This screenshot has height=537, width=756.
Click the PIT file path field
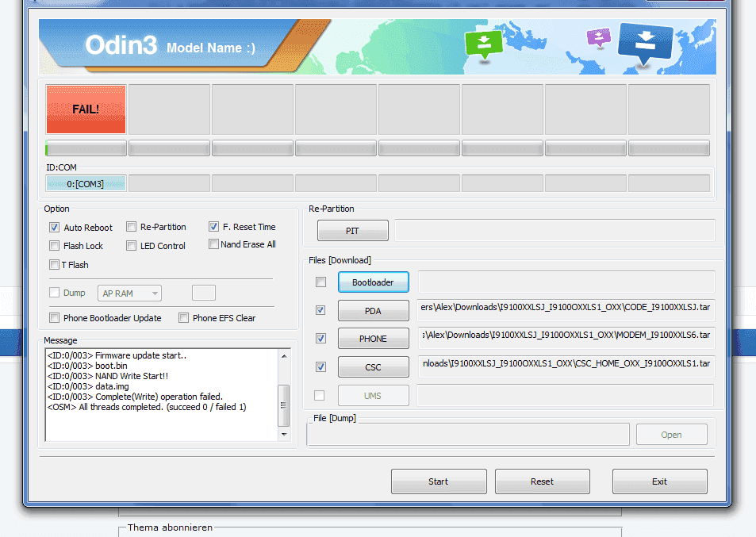pos(555,230)
